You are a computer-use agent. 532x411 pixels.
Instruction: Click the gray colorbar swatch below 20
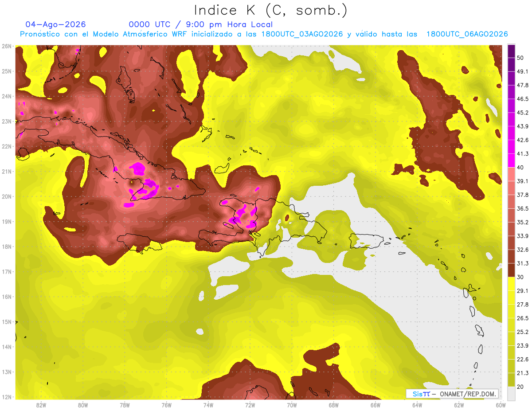click(511, 393)
